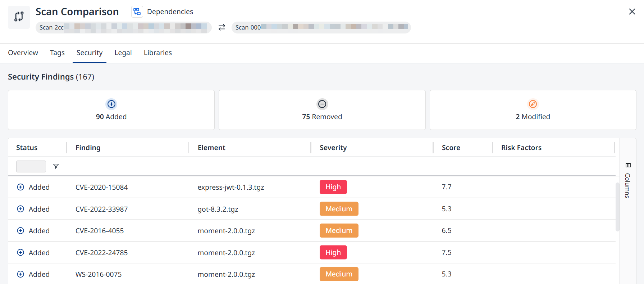Switch to the Overview tab
Screen dimensions: 644x284
23,53
